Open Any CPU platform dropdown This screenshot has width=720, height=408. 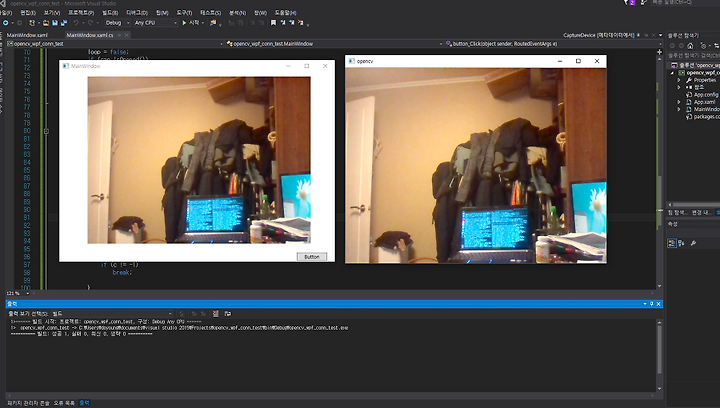click(x=155, y=22)
